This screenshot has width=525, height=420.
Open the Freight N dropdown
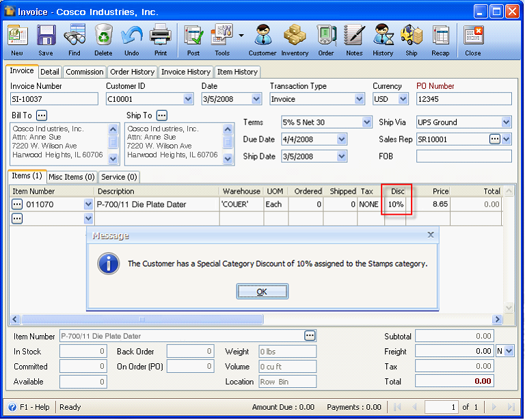pyautogui.click(x=509, y=352)
